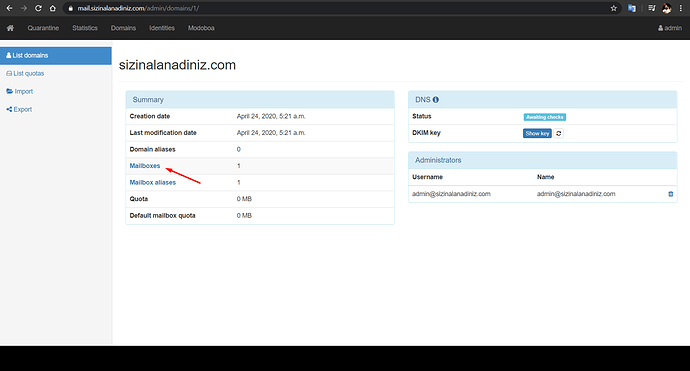This screenshot has height=371, width=690.
Task: Reload the page in browser
Action: (x=38, y=8)
